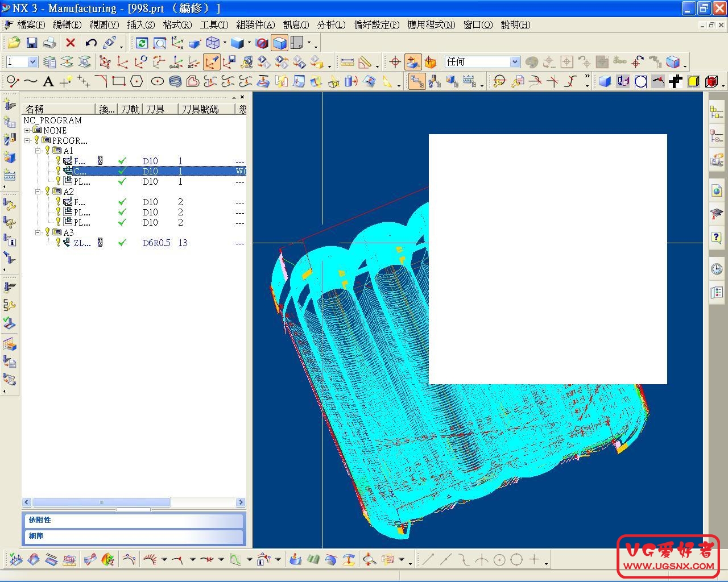This screenshot has width=728, height=582.
Task: Click the 刀軌 column header
Action: coord(130,109)
